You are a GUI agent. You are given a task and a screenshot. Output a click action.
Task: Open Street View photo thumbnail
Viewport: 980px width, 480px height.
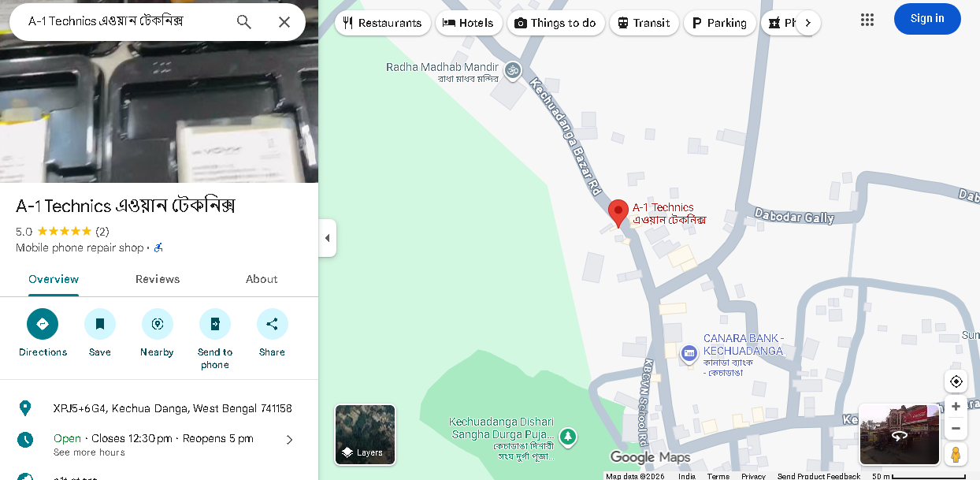click(899, 434)
